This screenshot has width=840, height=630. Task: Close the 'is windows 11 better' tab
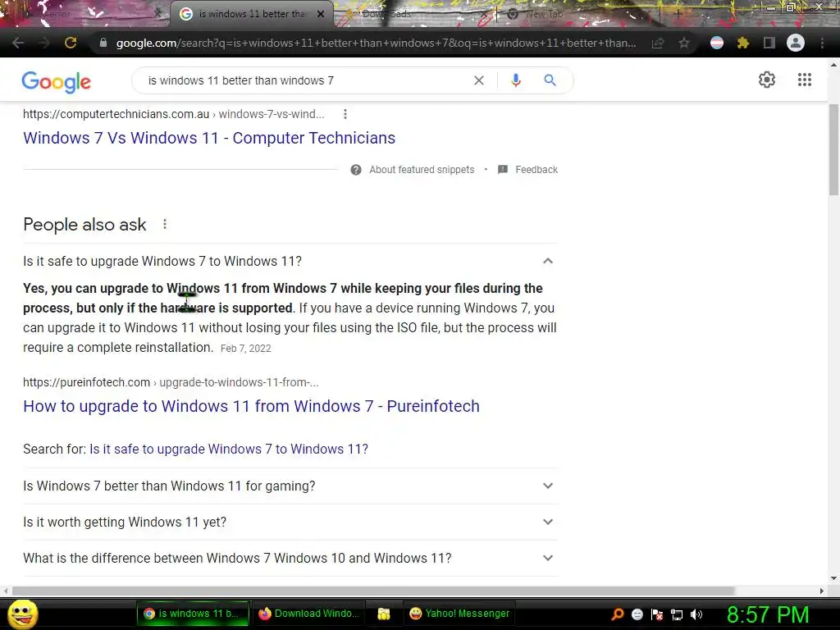pyautogui.click(x=321, y=14)
